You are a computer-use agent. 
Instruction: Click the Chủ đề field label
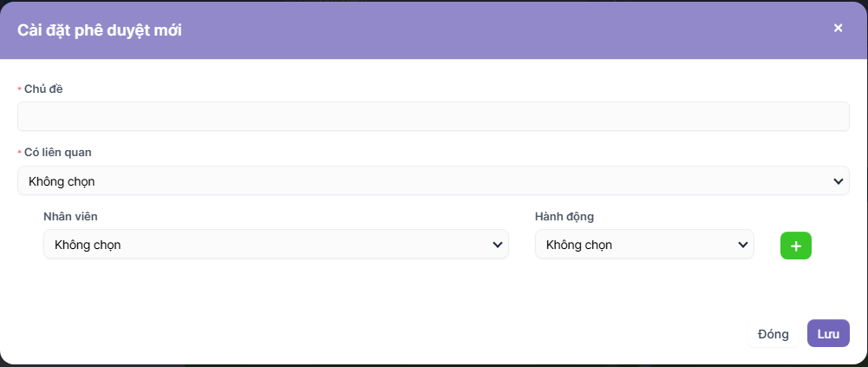coord(44,88)
